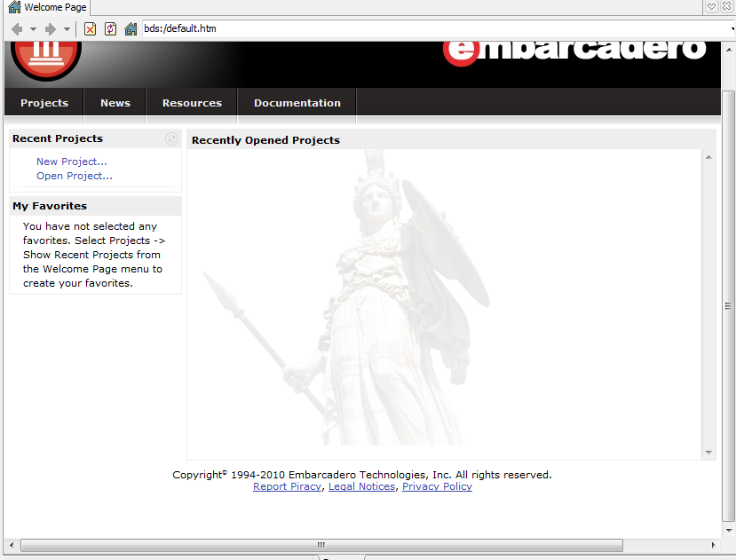The height and width of the screenshot is (560, 736).
Task: Click down arrow of recent projects scrollbar
Action: (x=708, y=453)
